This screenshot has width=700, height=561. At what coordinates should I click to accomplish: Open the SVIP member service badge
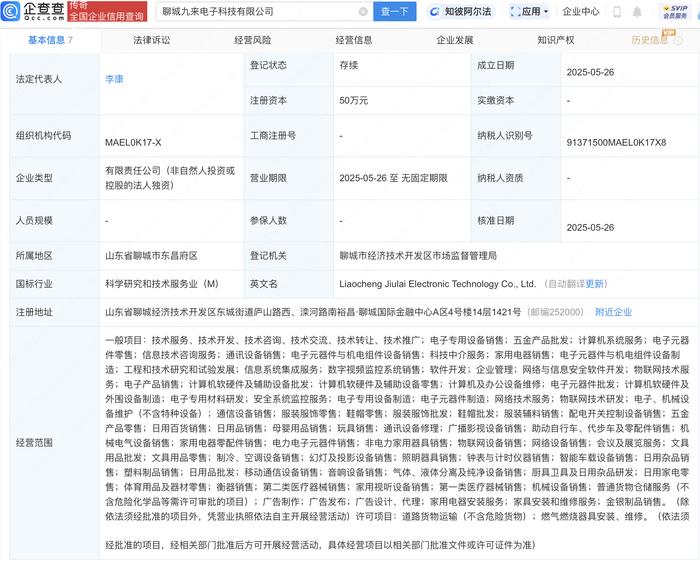click(675, 12)
